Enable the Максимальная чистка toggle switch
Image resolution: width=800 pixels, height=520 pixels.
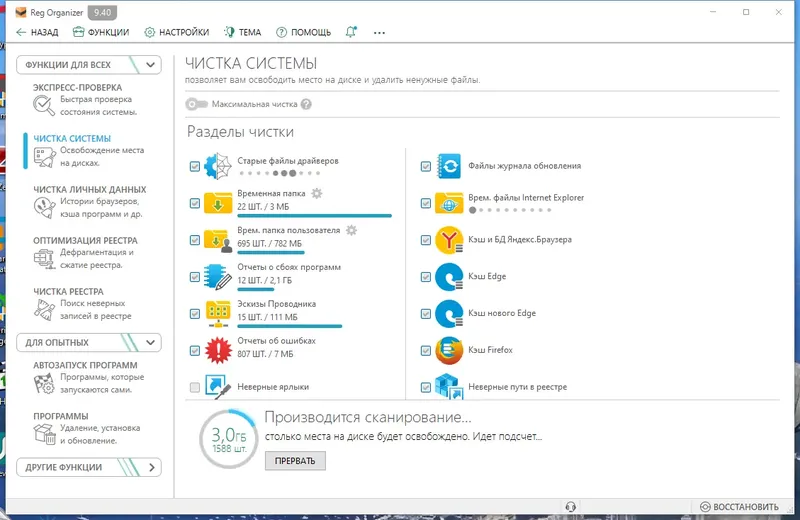click(196, 104)
